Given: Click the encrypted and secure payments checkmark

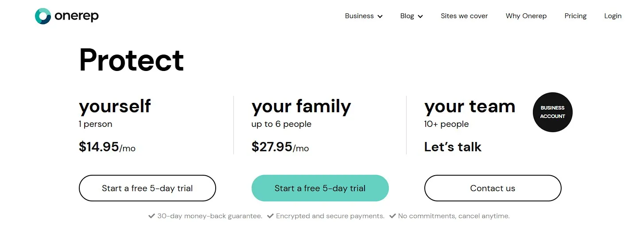Looking at the screenshot, I should pos(270,216).
